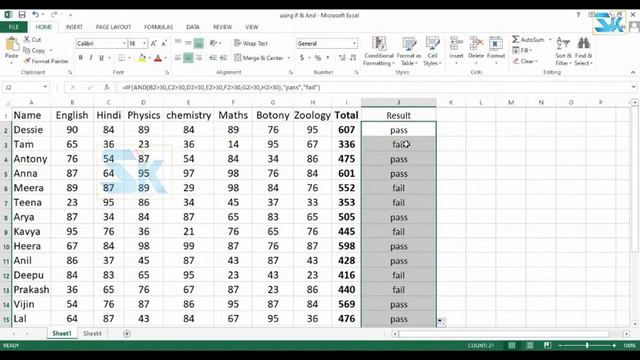Viewport: 640px width, 360px height.
Task: Increase font size with the large A icon
Action: pyautogui.click(x=154, y=43)
